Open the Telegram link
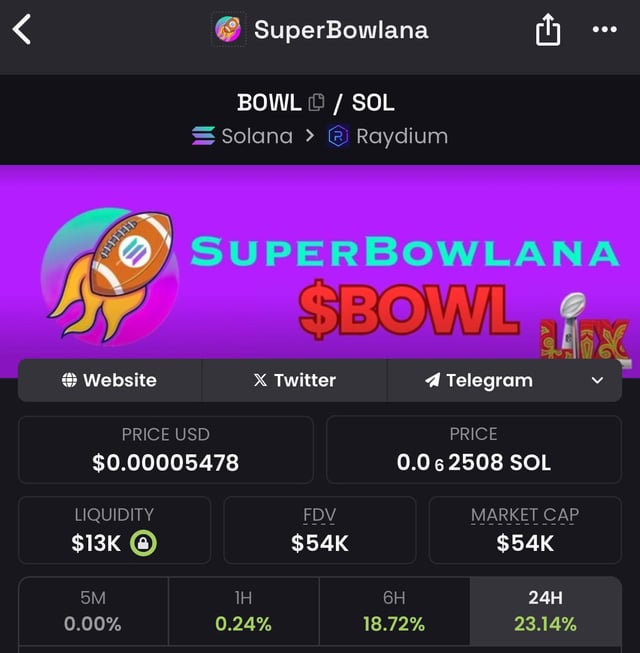 [x=479, y=380]
